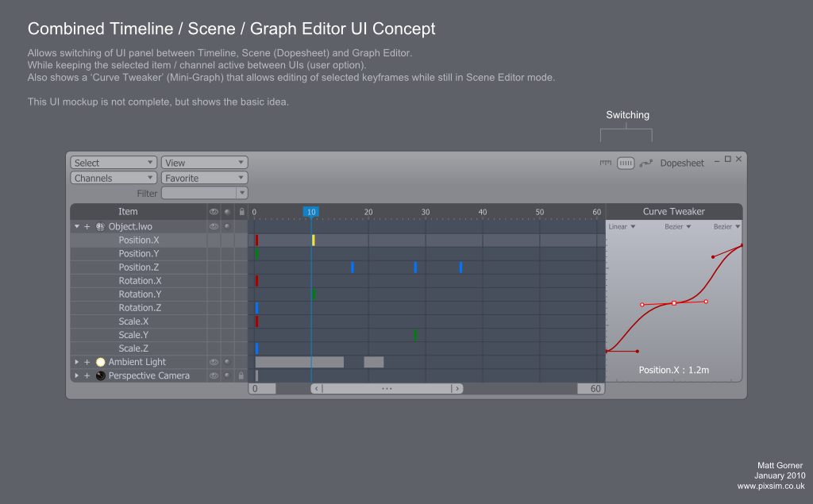The height and width of the screenshot is (504, 813).
Task: Collapse the Object.lwo tree item
Action: pyautogui.click(x=77, y=226)
